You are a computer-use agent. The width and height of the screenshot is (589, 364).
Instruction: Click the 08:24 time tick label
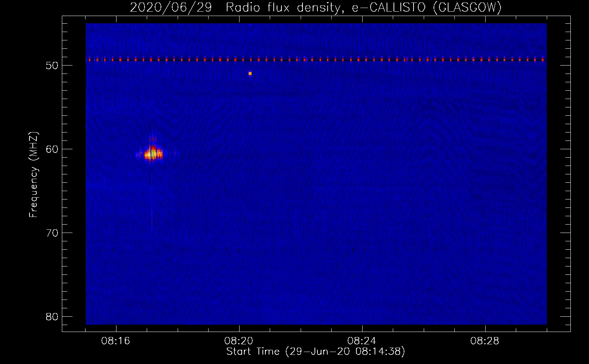click(x=362, y=341)
